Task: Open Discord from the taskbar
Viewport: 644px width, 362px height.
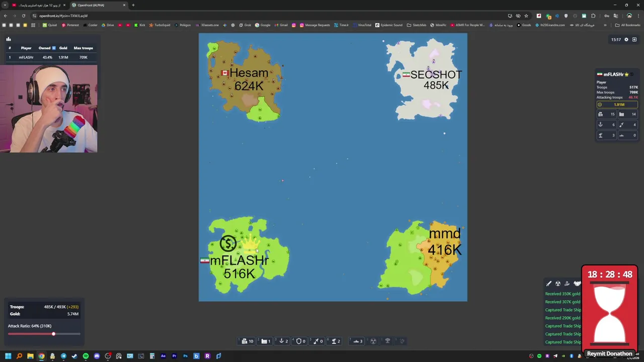Action: coord(97,356)
